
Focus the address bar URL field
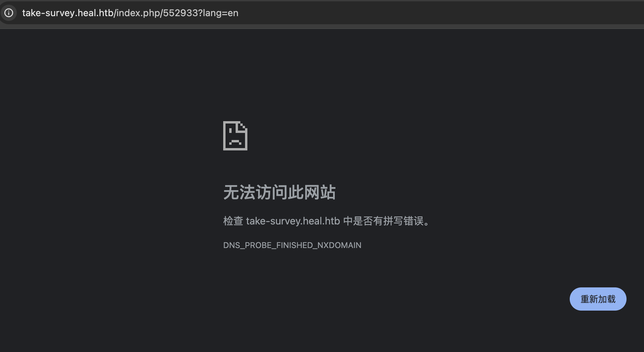322,13
